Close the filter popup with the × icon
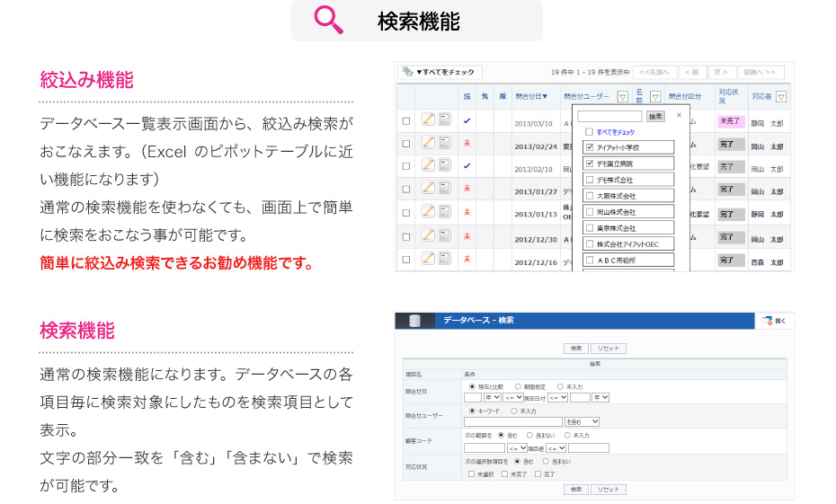The image size is (836, 504). pyautogui.click(x=679, y=115)
